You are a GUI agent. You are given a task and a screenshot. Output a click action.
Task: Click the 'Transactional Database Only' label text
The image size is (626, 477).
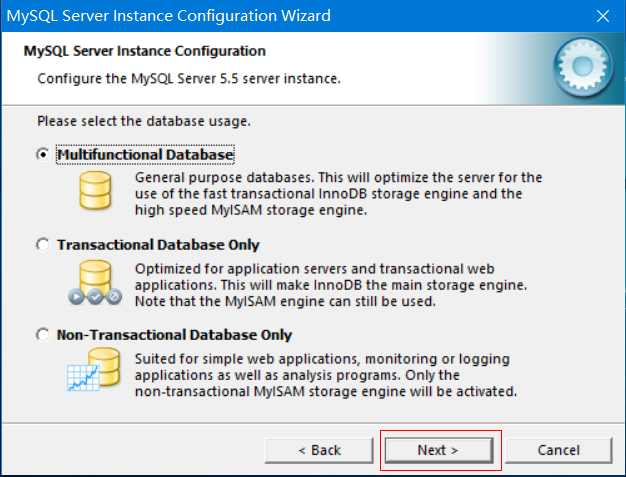[x=158, y=245]
